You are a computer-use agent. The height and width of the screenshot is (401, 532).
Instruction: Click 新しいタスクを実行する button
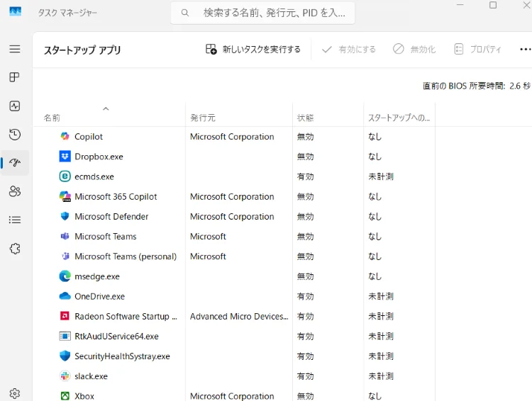click(x=253, y=50)
